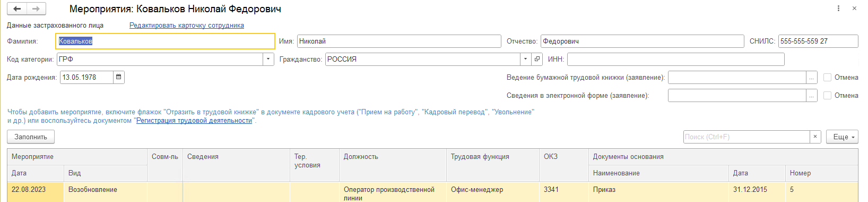868x202 pixels.
Task: Click the Наименование column header
Action: [x=658, y=173]
